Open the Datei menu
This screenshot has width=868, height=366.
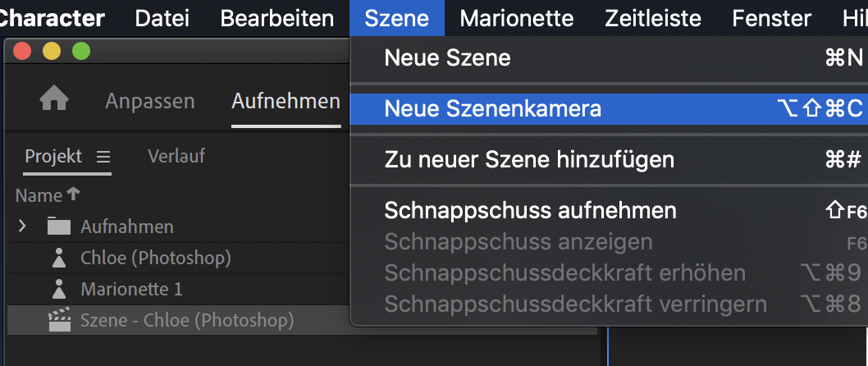tap(162, 18)
